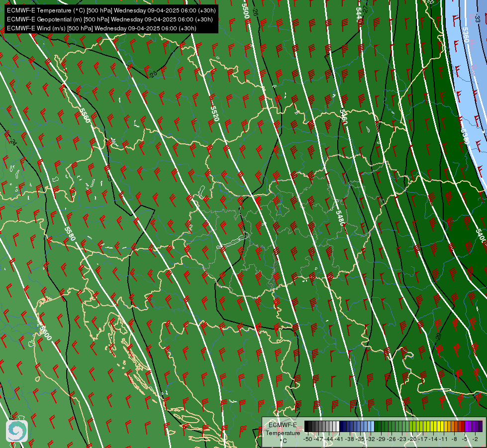Screen dimensions: 487x448
Task: Click the 5380 geopotential contour label
Action: coord(465,136)
